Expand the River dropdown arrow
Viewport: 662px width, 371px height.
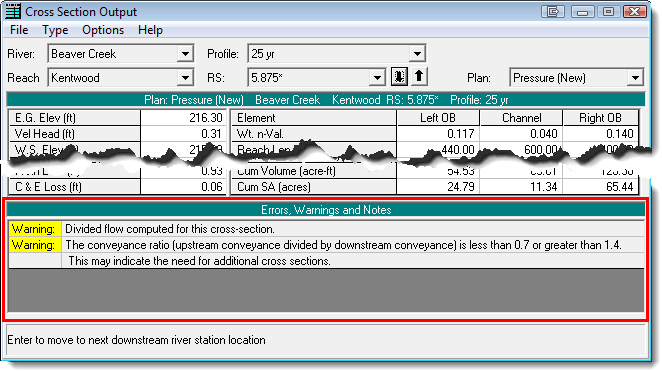click(185, 54)
